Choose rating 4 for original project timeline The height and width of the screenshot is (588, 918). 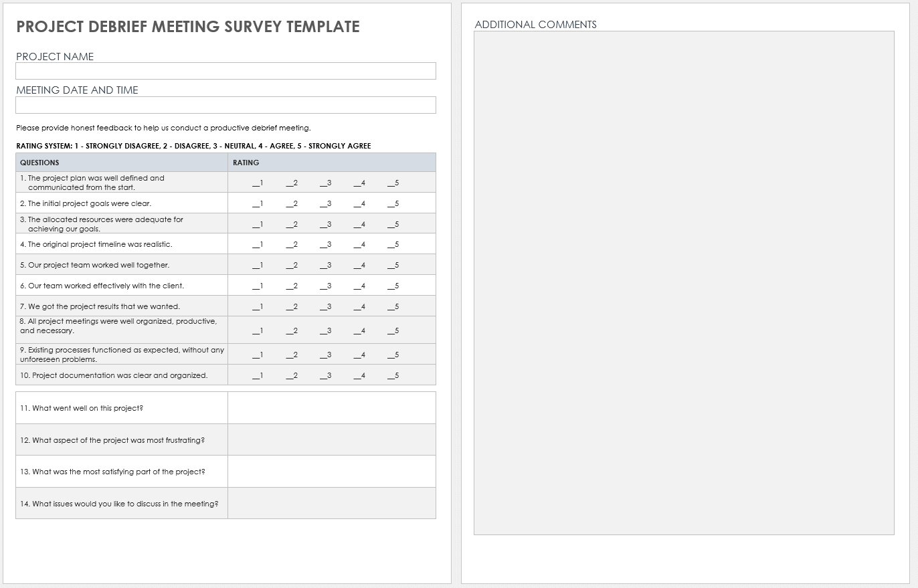click(360, 245)
